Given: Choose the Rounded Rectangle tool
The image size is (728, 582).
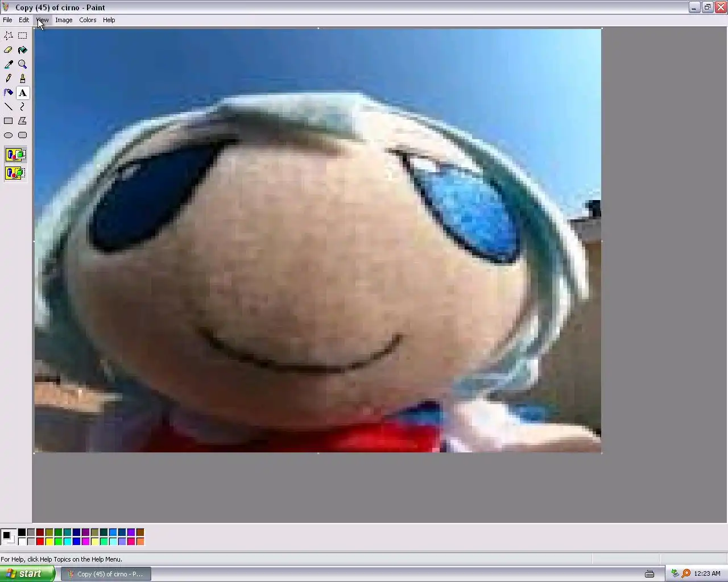Looking at the screenshot, I should click(x=23, y=135).
